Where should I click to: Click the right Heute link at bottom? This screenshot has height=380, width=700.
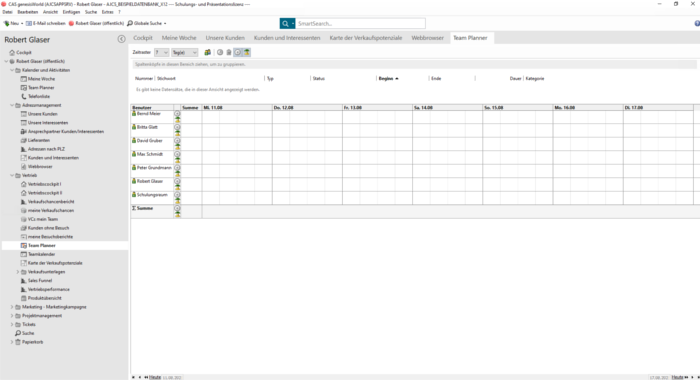pos(677,377)
